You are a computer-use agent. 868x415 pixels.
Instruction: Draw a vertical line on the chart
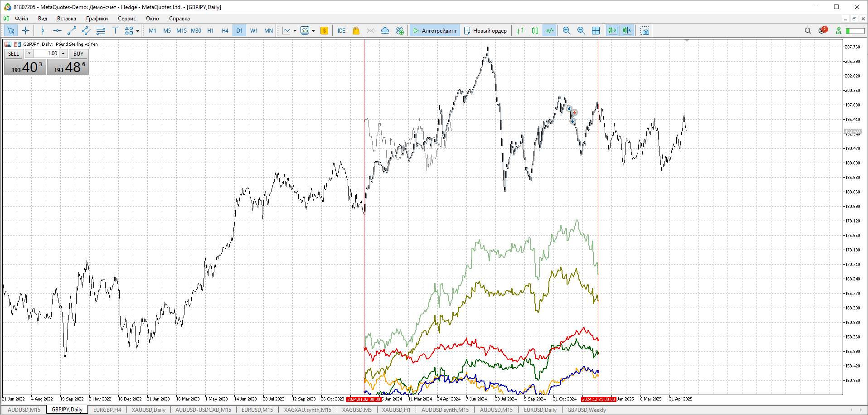coord(43,31)
